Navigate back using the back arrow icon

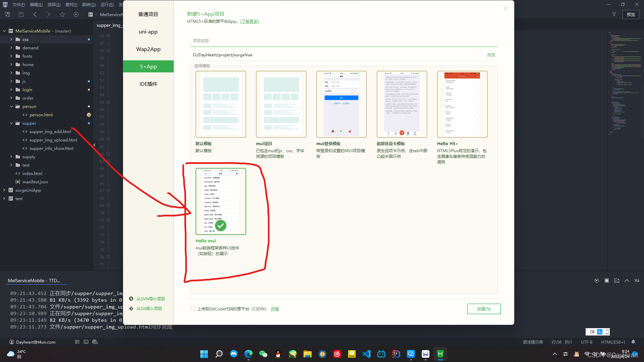(x=35, y=14)
